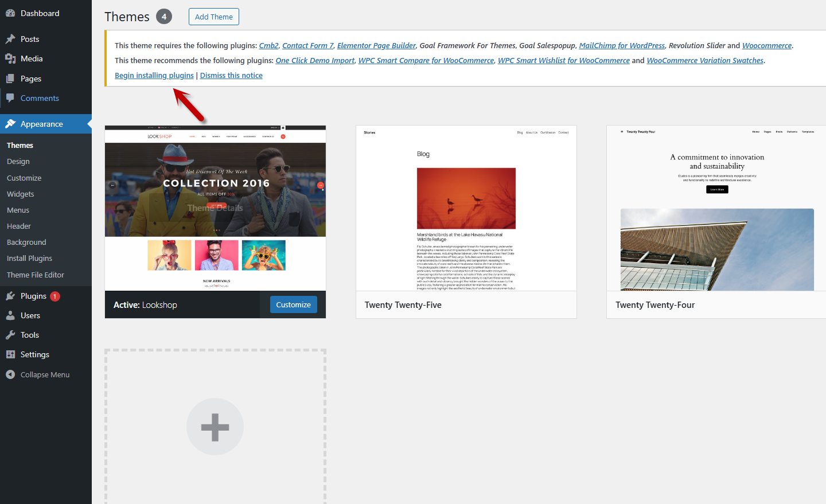Click Begin installing plugins link
The image size is (826, 504).
[154, 75]
